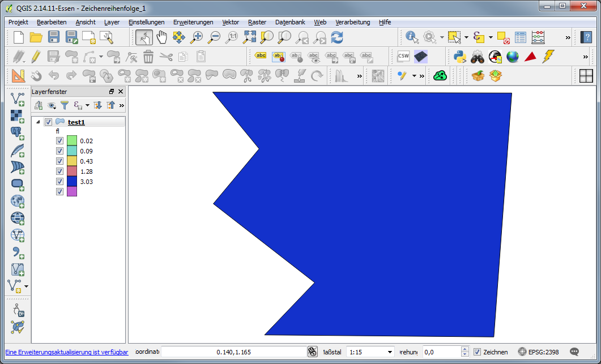Screen dimensions: 601x364
Task: Expand the file toolbar overflow chevron
Action: [x=568, y=37]
